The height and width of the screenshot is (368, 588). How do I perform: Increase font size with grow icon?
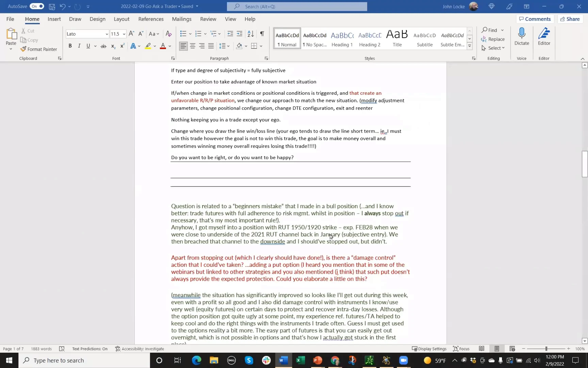tap(131, 34)
